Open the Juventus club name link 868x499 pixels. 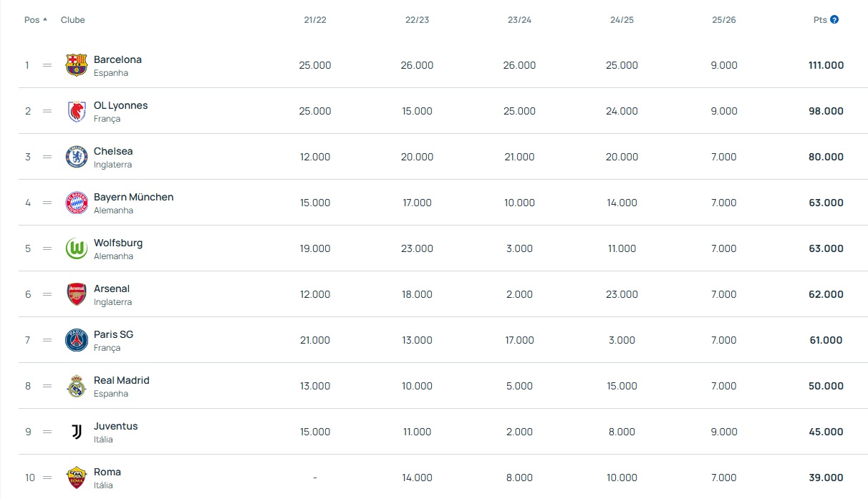click(x=115, y=426)
